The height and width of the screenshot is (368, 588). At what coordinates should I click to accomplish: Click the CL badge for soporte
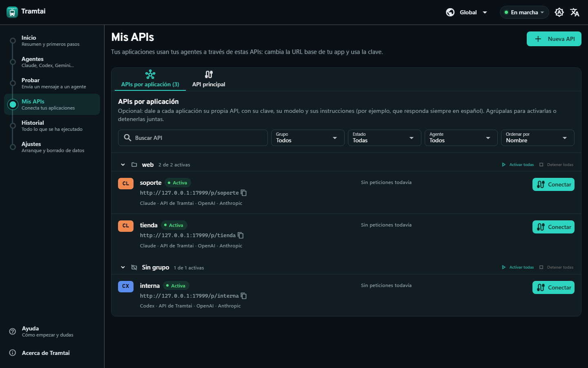point(126,184)
